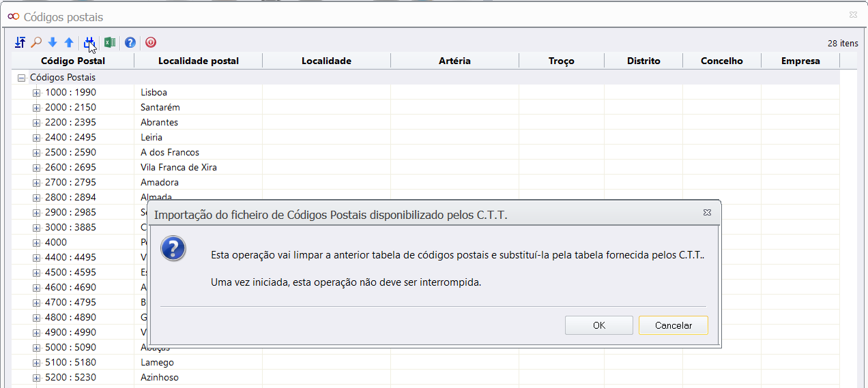
Task: Click OK to confirm the import
Action: [x=598, y=325]
